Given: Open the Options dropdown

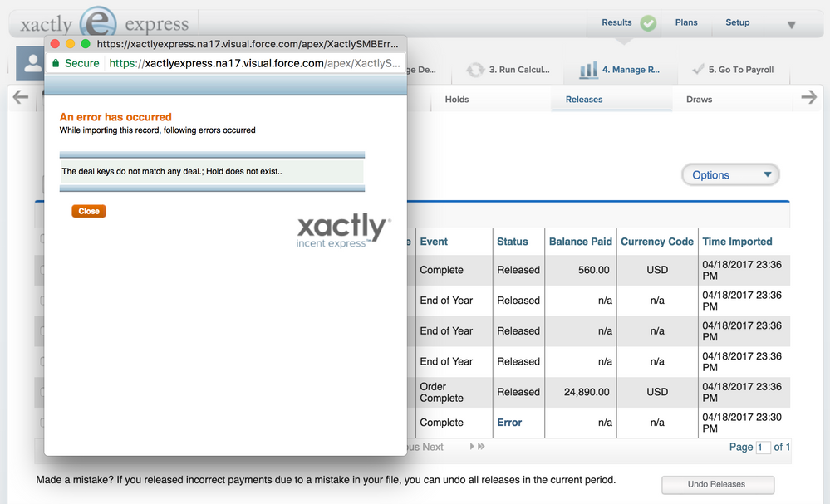Looking at the screenshot, I should (x=730, y=175).
